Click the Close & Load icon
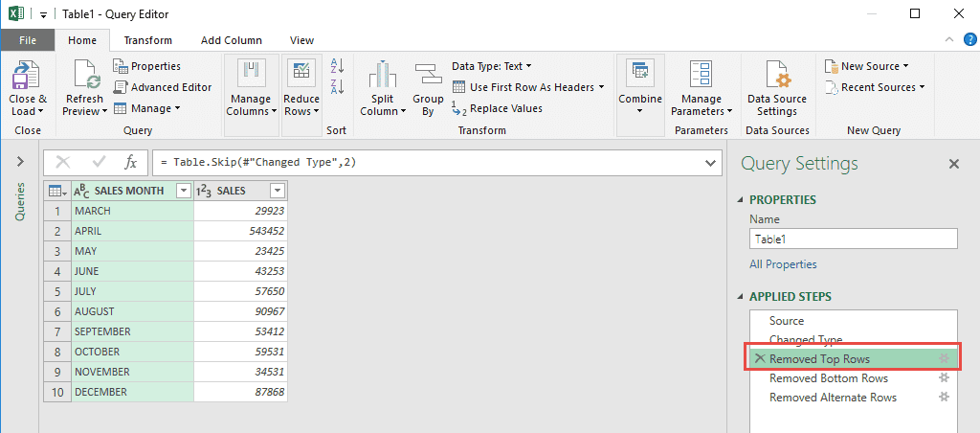980x433 pixels. click(27, 74)
